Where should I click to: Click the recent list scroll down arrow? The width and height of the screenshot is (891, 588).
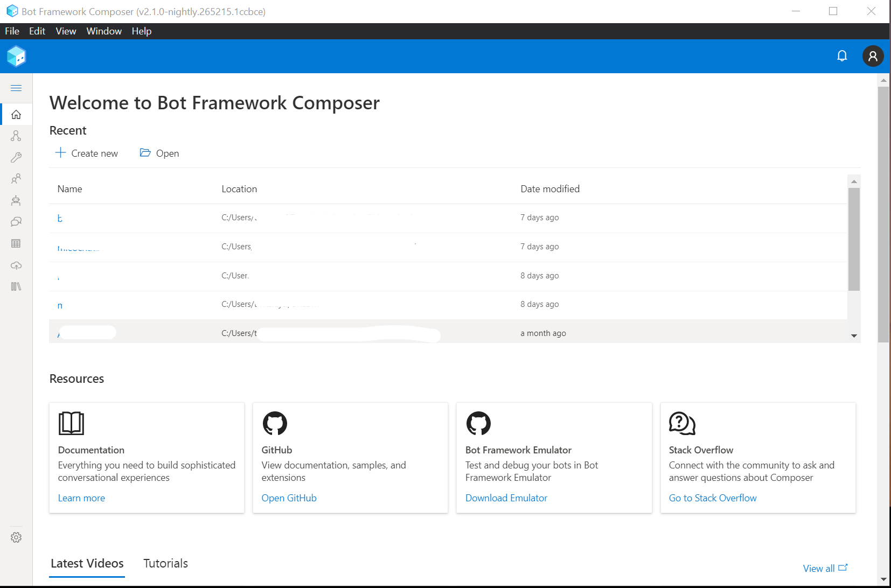click(854, 336)
